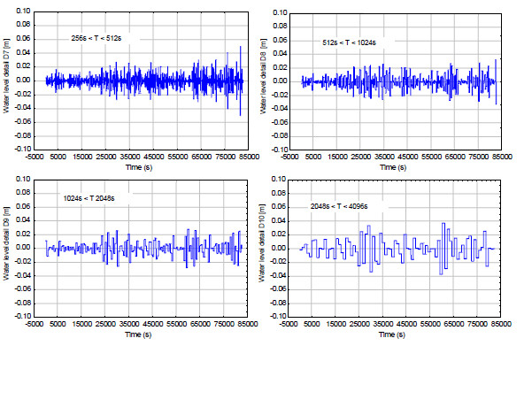Click the '1024s < T 2048s' annotation
This screenshot has height=415, width=532.
click(89, 198)
